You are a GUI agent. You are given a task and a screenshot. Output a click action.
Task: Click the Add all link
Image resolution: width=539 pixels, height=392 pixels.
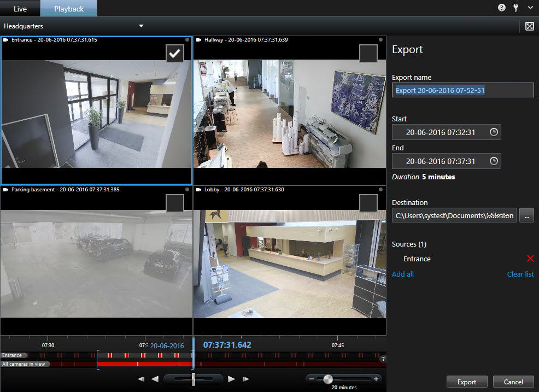coord(402,274)
